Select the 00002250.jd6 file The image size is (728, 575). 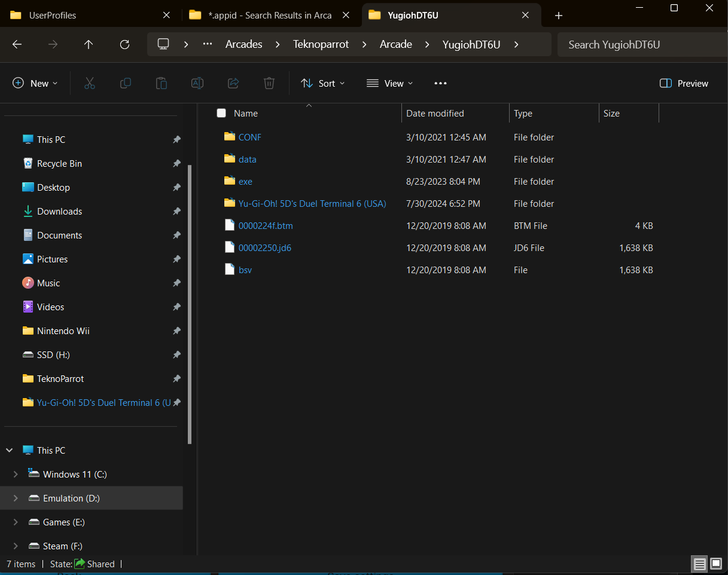pos(264,247)
